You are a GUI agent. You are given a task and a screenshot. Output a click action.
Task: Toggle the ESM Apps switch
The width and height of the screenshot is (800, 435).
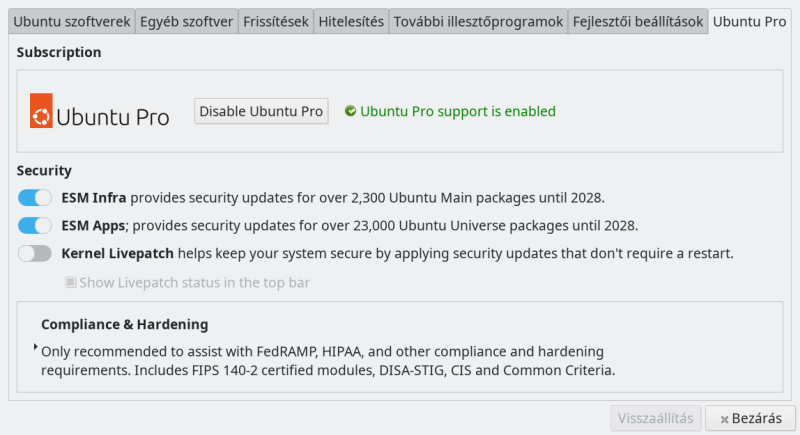click(x=35, y=226)
